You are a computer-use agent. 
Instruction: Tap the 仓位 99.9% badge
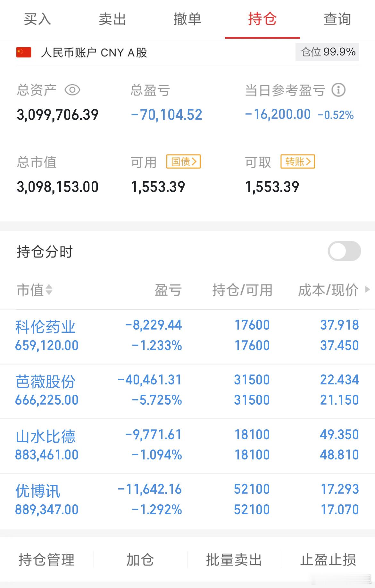point(327,52)
